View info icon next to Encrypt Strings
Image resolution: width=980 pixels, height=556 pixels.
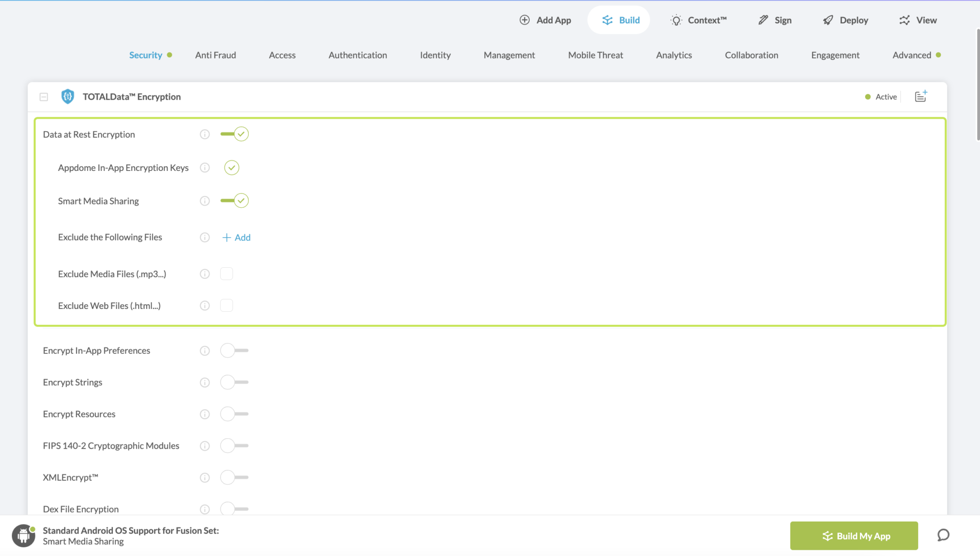pos(205,383)
